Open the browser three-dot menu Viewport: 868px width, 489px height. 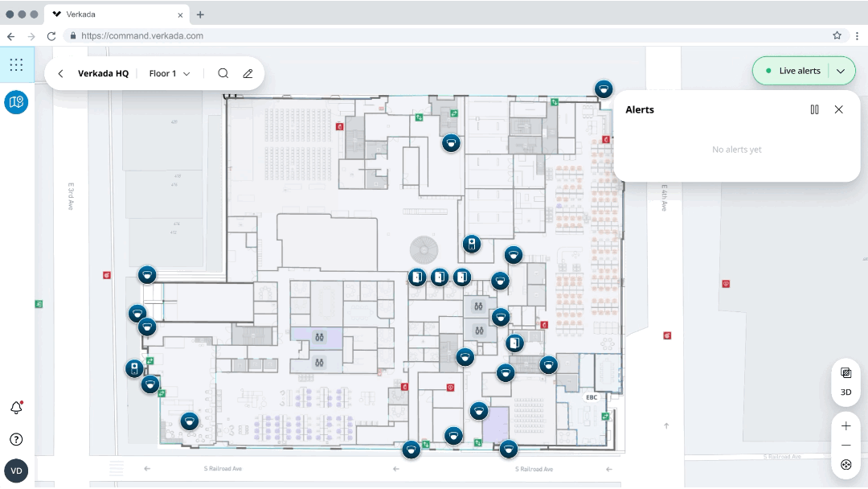click(857, 36)
